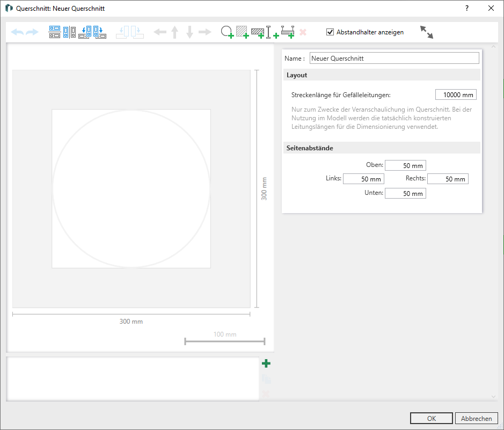This screenshot has width=504, height=430.
Task: Click the Rechts spacing field
Action: click(448, 179)
